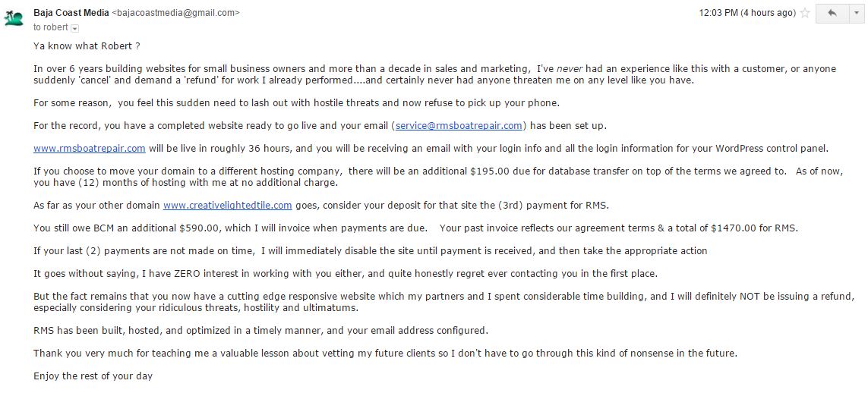
Task: Click the "Thank you very much" closing paragraph
Action: (385, 353)
